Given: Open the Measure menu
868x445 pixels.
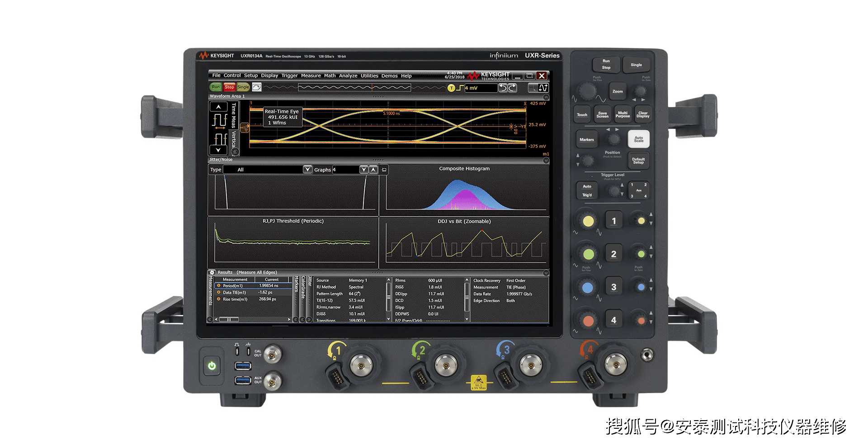Looking at the screenshot, I should (x=311, y=76).
